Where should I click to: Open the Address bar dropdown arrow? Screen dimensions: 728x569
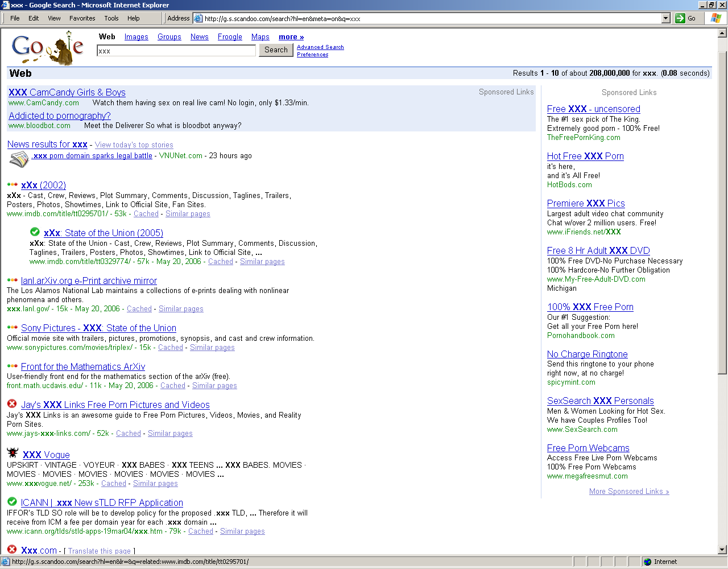(666, 18)
